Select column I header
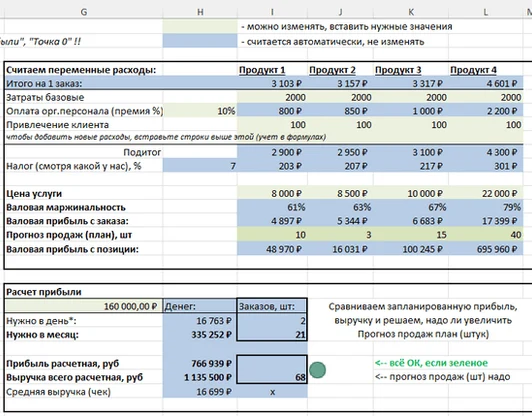The width and height of the screenshot is (532, 416). (x=272, y=12)
